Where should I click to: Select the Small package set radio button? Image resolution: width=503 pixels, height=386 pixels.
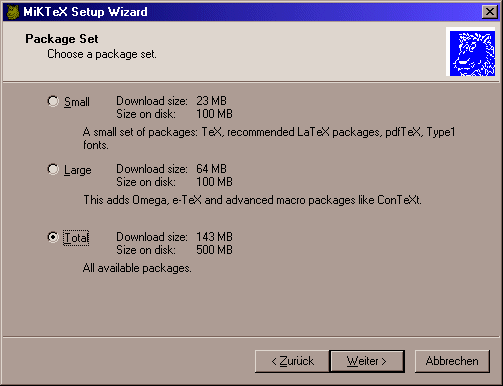(x=53, y=101)
